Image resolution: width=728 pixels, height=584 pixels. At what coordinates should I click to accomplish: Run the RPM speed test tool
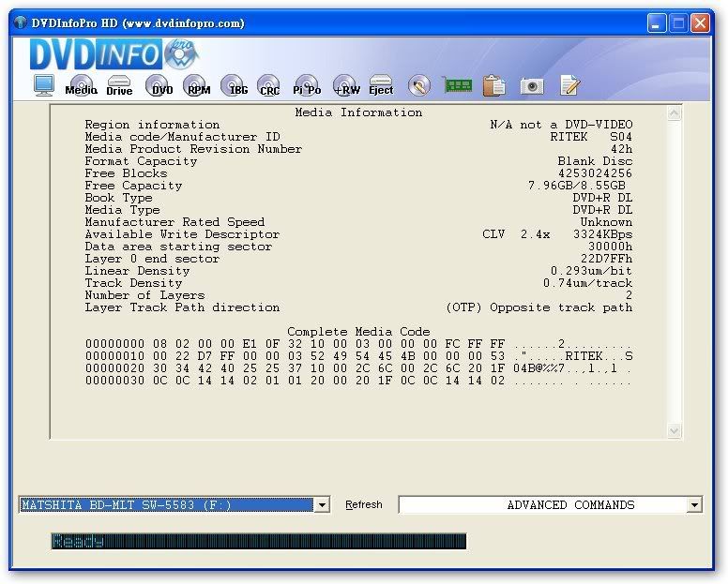tap(197, 85)
